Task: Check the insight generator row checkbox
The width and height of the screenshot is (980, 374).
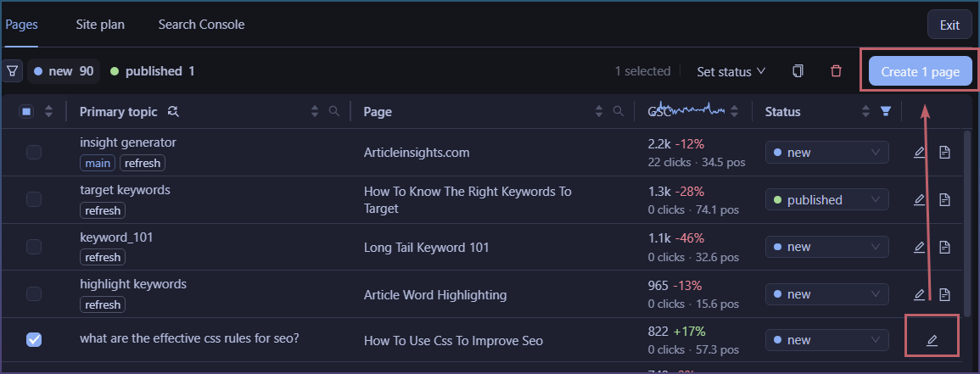Action: pyautogui.click(x=34, y=153)
